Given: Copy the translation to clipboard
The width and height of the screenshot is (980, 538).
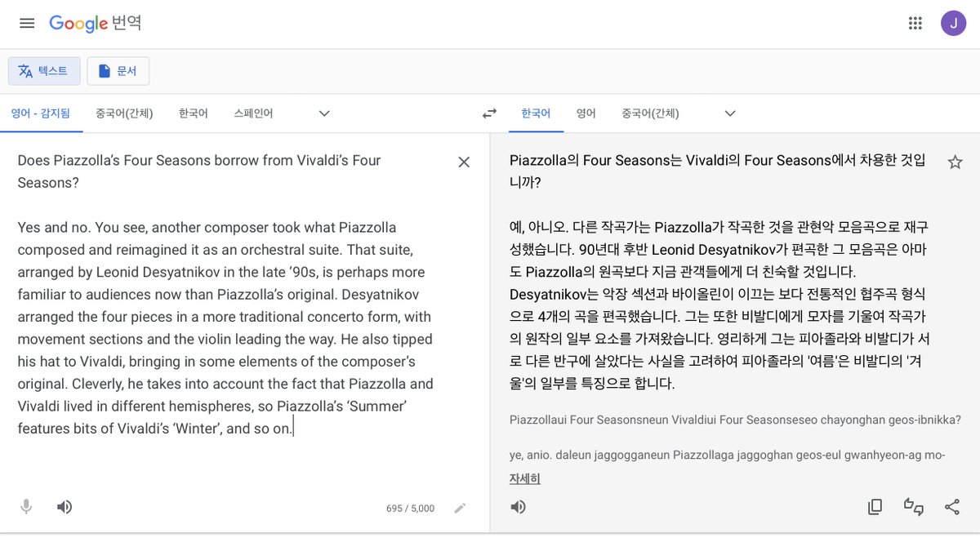Looking at the screenshot, I should click(x=875, y=507).
